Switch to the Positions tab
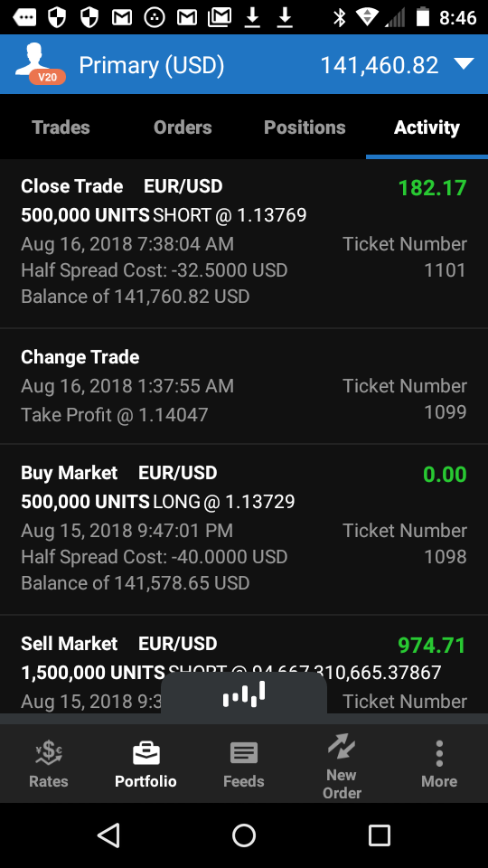The height and width of the screenshot is (868, 488). tap(305, 127)
